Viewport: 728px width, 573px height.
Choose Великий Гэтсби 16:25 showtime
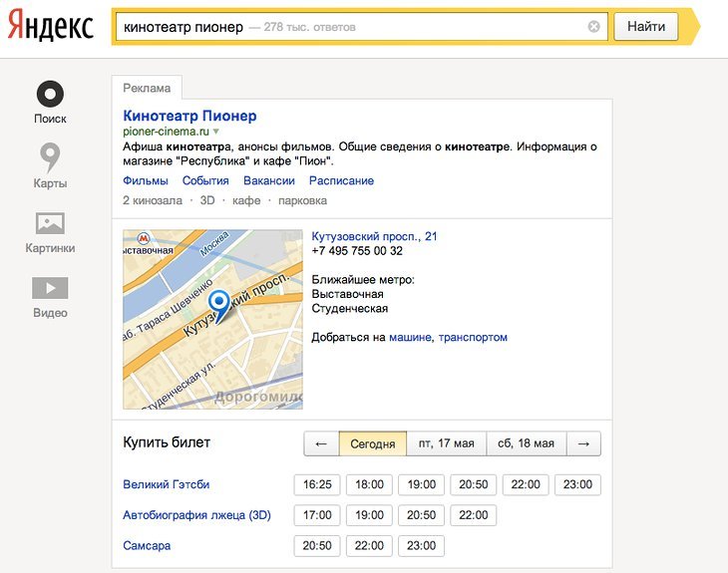coord(317,485)
